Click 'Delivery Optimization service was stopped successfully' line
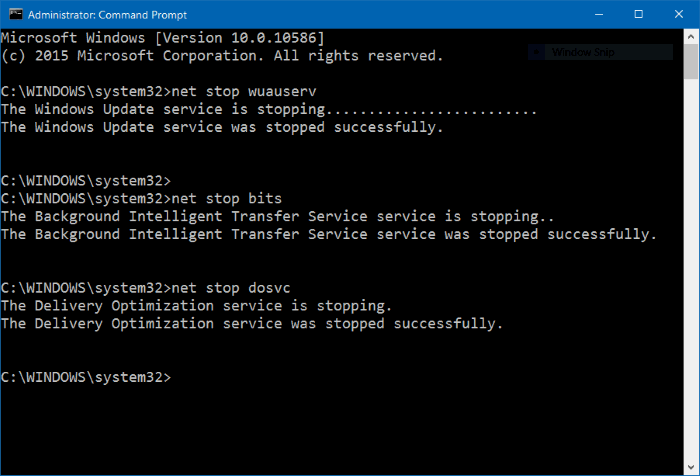Image resolution: width=700 pixels, height=476 pixels. coord(251,324)
